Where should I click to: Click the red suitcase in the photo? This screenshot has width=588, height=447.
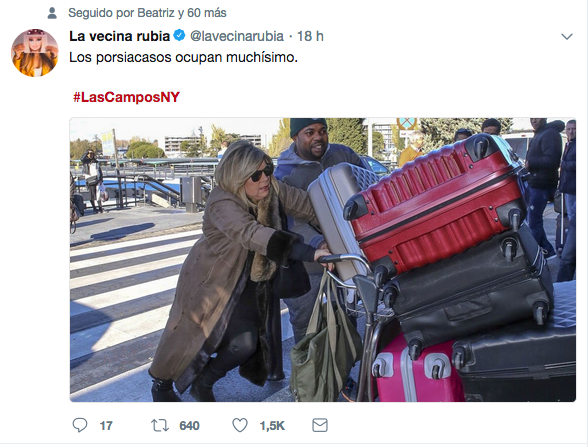pos(435,202)
